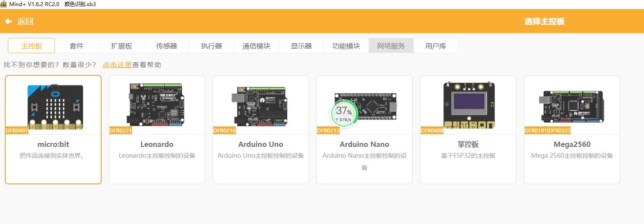This screenshot has height=224, width=644.
Task: Click the Arduino Nano主控板控制的设备 description
Action: click(365, 161)
